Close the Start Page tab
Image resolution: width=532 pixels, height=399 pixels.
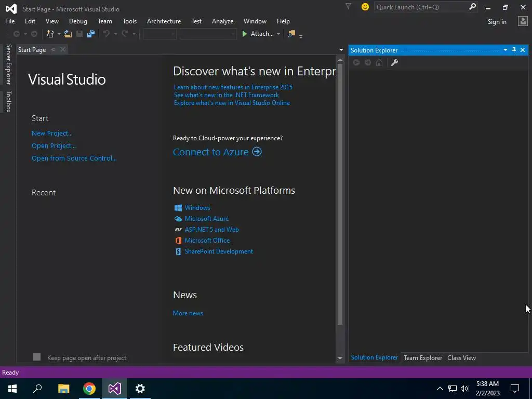click(x=63, y=49)
